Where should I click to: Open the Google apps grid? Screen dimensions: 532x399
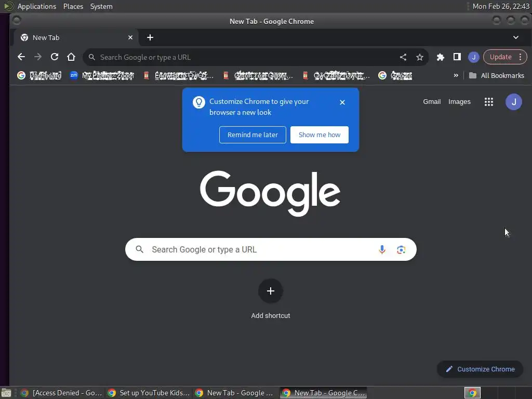[x=488, y=102]
